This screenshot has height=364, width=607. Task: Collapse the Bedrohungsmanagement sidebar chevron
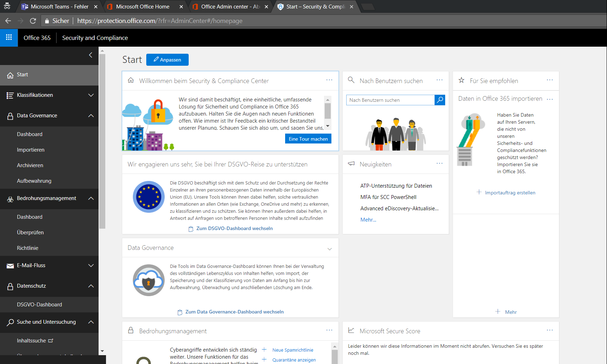[x=91, y=198]
